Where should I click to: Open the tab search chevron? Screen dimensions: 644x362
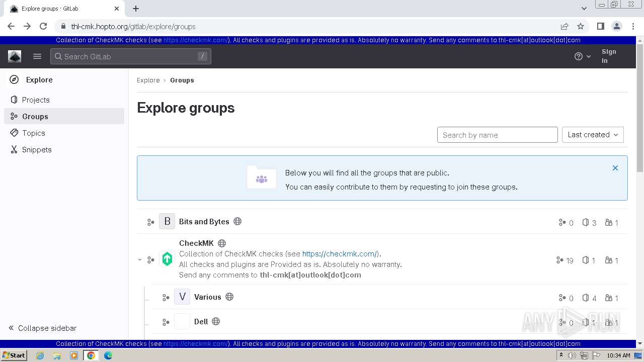(584, 9)
